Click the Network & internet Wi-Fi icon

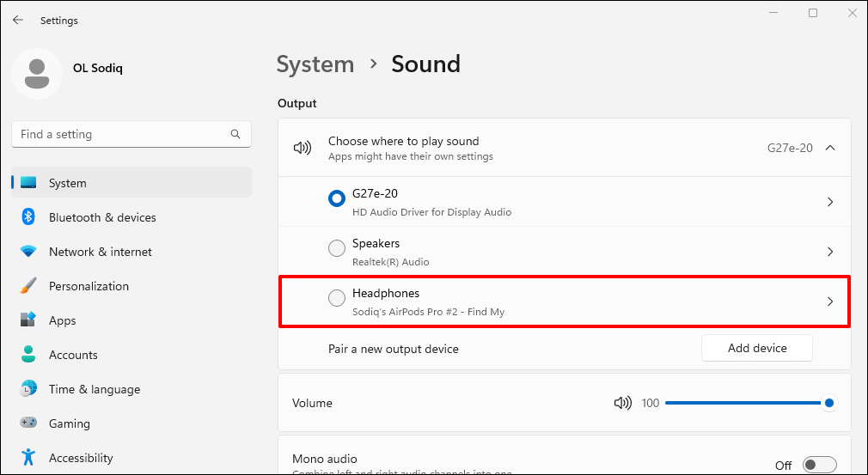(x=28, y=252)
